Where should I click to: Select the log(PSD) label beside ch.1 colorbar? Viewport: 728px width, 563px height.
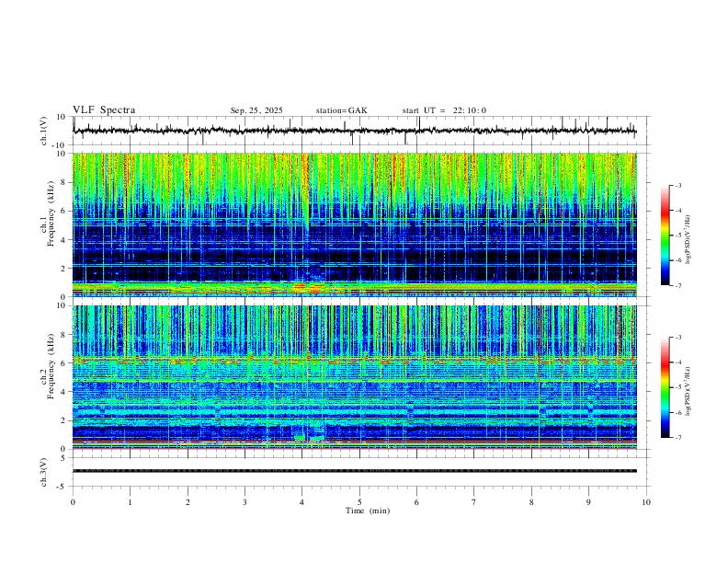(688, 239)
